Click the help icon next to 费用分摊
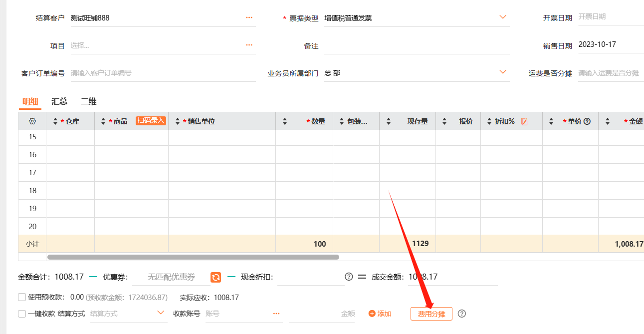Screen dimensions: 644x334 click(x=462, y=314)
